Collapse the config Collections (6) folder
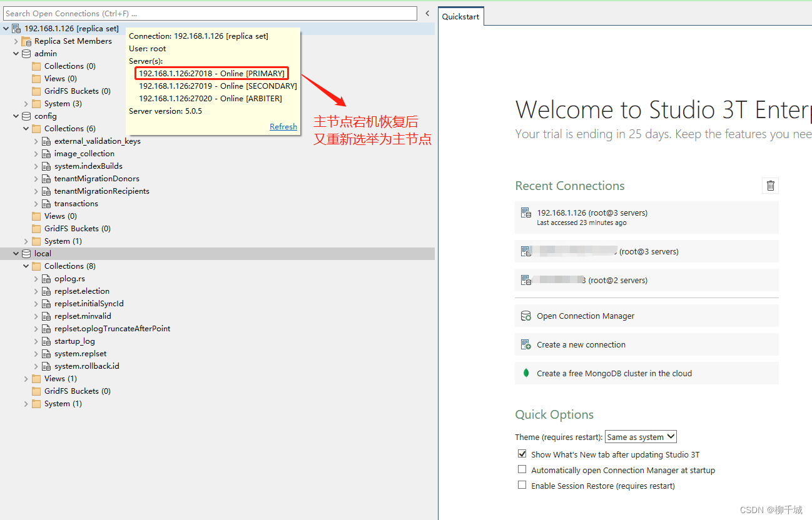Viewport: 812px width, 520px height. [26, 129]
